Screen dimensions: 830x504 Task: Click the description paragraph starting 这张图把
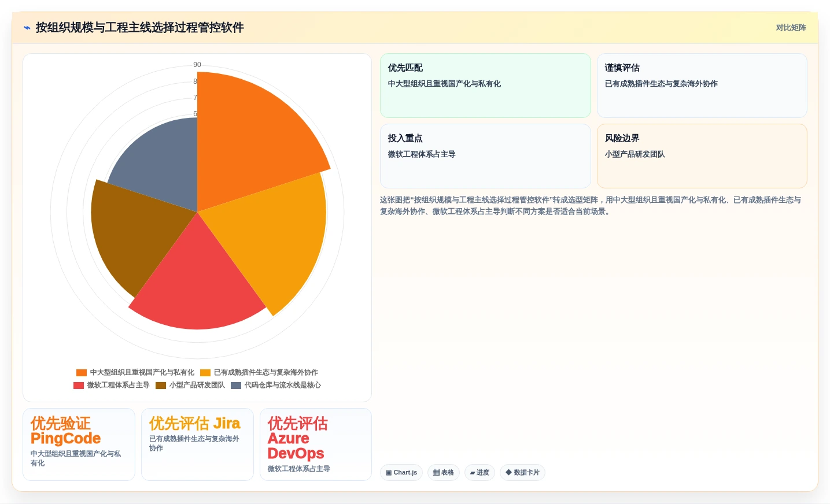click(x=591, y=206)
